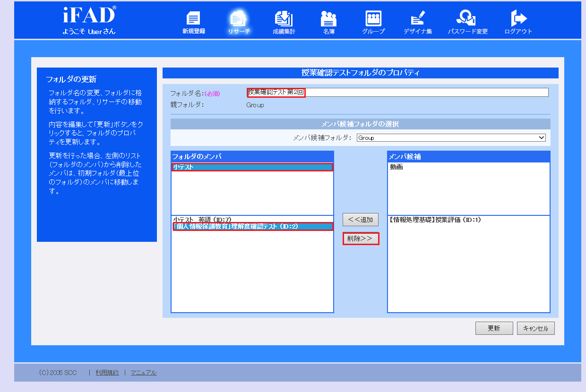
Task: Open the 名簿 navigation icon
Action: point(328,23)
